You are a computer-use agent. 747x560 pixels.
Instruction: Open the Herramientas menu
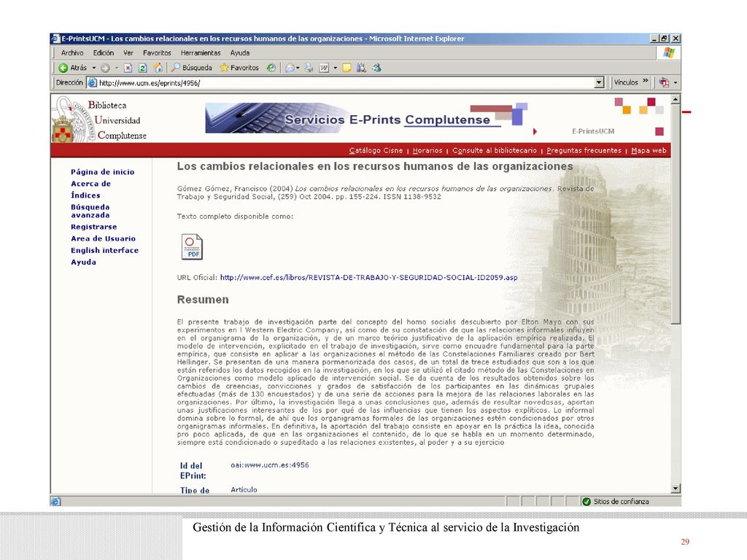(201, 52)
